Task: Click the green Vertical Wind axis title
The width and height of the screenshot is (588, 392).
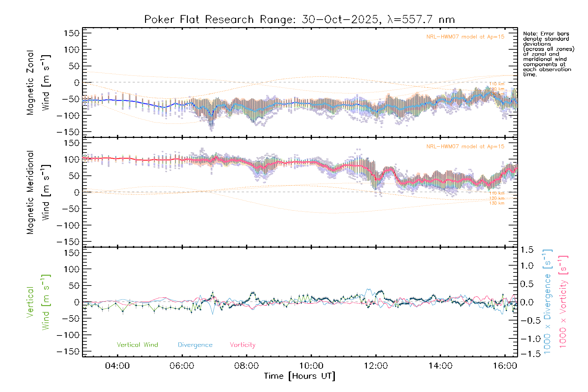Action: (38, 302)
